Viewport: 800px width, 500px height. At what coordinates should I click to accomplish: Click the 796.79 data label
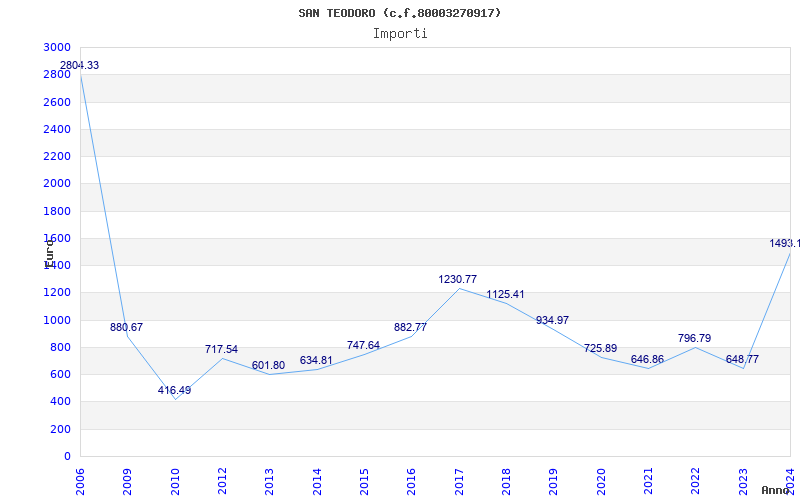[x=694, y=338]
